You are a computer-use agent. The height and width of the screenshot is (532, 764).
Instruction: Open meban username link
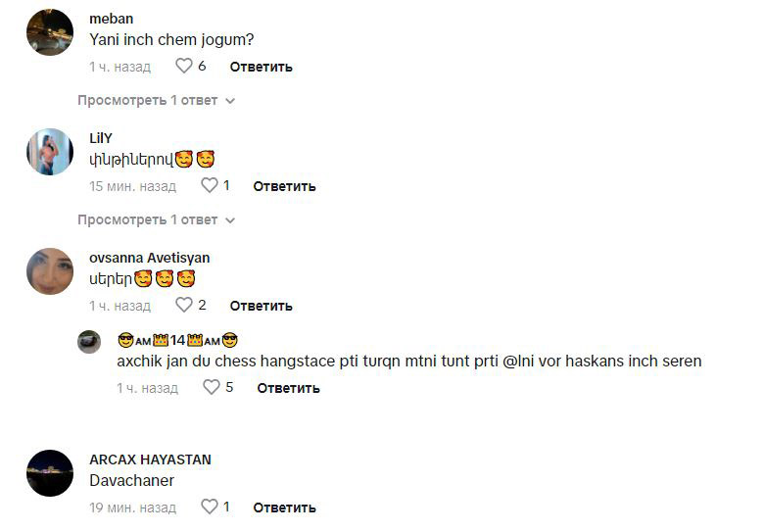(111, 19)
